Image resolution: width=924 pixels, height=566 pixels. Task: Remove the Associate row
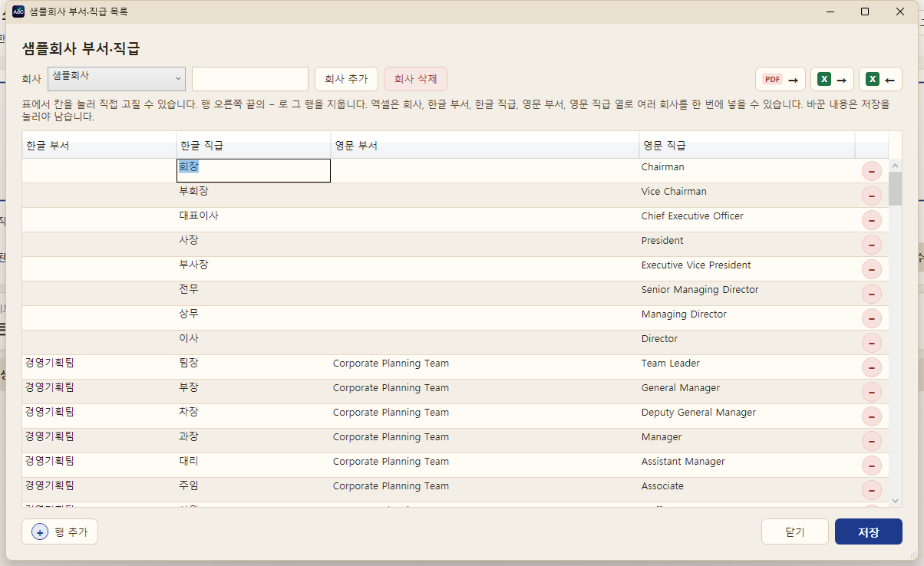coord(872,490)
